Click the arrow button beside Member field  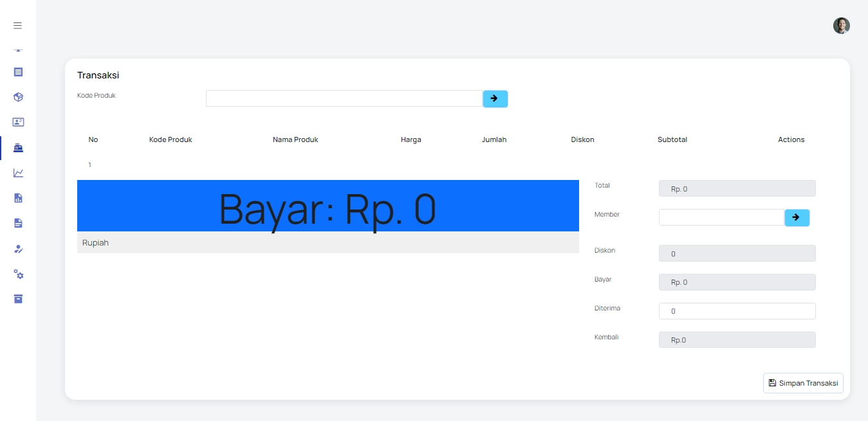[797, 217]
